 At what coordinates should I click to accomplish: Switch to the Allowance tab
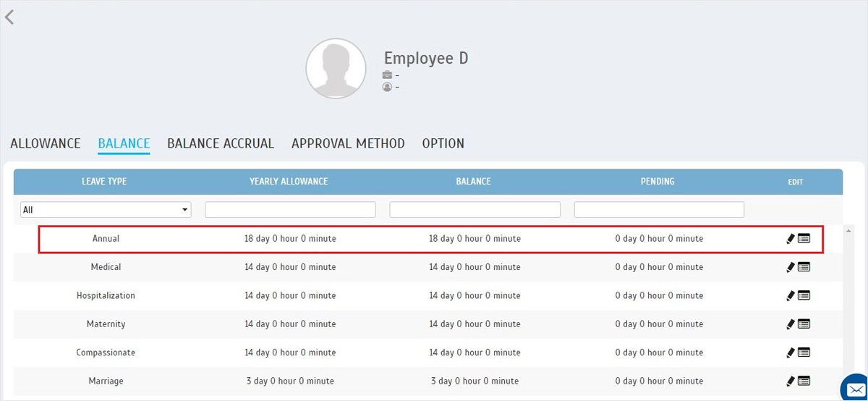pyautogui.click(x=46, y=143)
